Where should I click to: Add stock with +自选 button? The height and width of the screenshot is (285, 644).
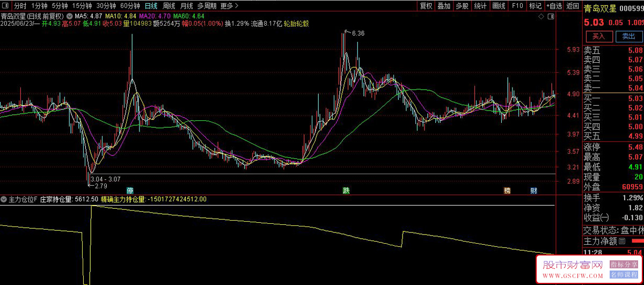[x=554, y=6]
